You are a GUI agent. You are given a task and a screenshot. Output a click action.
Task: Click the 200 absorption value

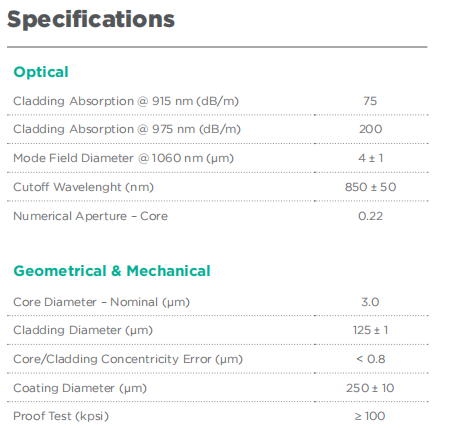pyautogui.click(x=370, y=129)
